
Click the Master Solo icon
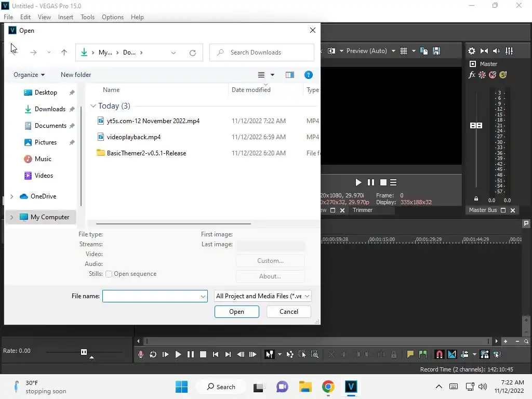[503, 75]
